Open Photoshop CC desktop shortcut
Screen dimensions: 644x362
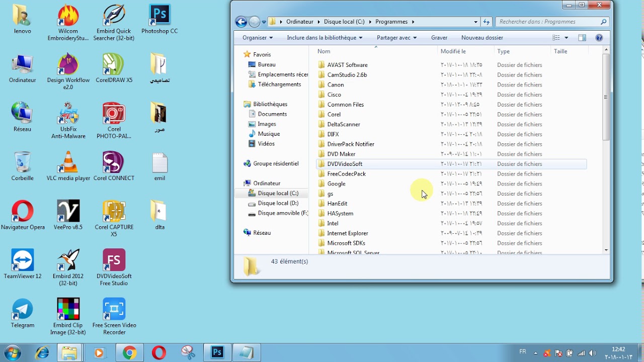click(159, 19)
